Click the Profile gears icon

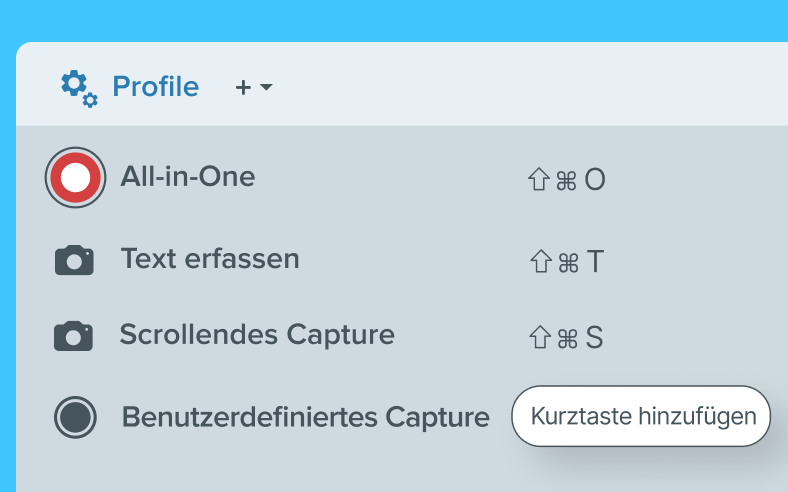[x=79, y=88]
